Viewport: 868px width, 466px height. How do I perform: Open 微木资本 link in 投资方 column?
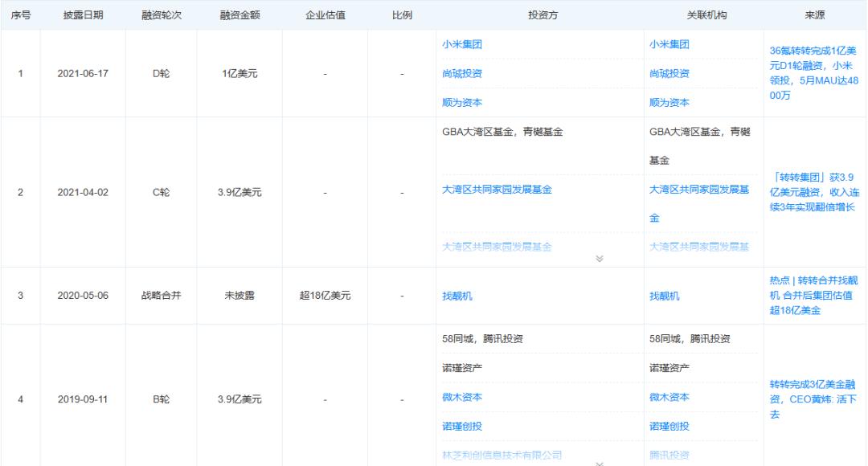461,397
